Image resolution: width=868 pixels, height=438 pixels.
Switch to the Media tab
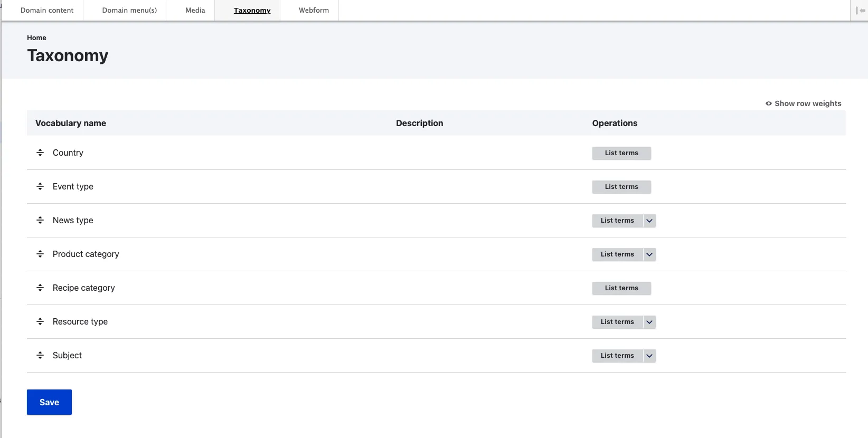pyautogui.click(x=195, y=10)
